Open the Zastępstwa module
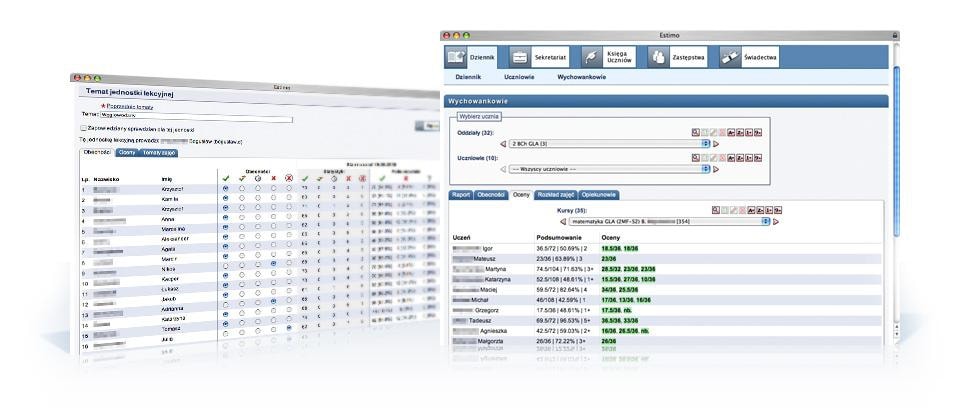The image size is (980, 417). point(678,58)
